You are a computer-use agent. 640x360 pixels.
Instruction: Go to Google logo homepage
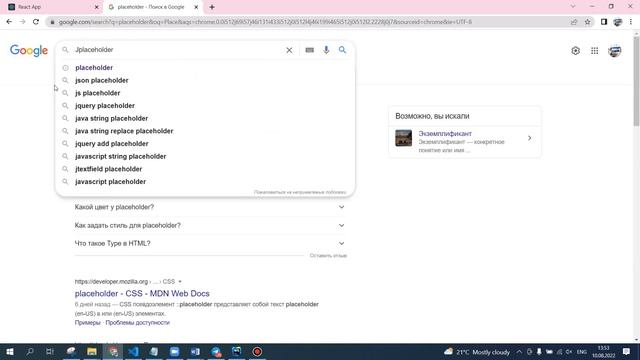29,51
